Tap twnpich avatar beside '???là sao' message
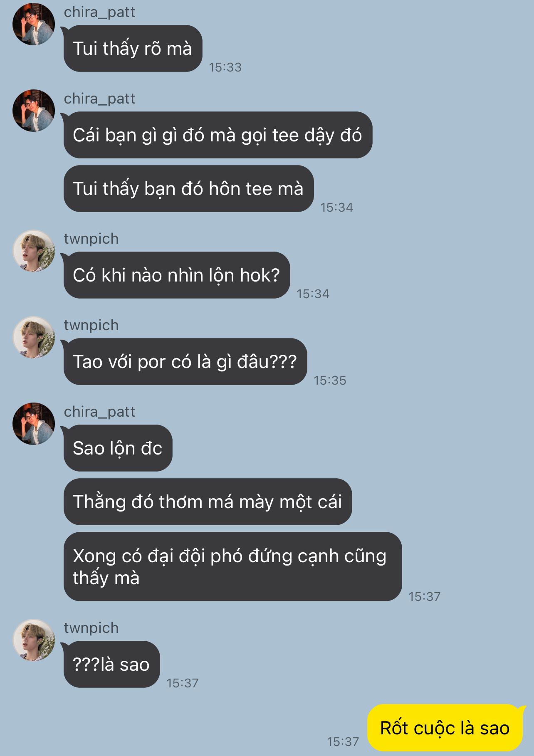 click(34, 640)
